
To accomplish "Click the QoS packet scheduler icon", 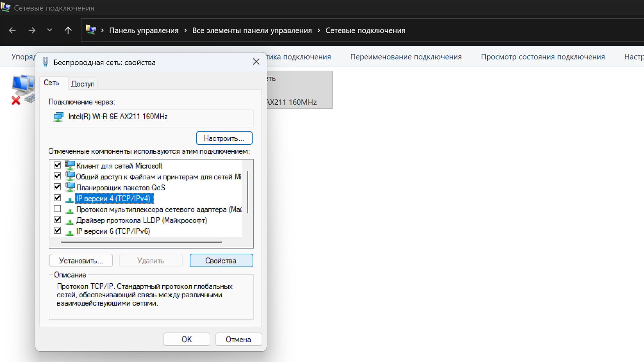I will [70, 187].
